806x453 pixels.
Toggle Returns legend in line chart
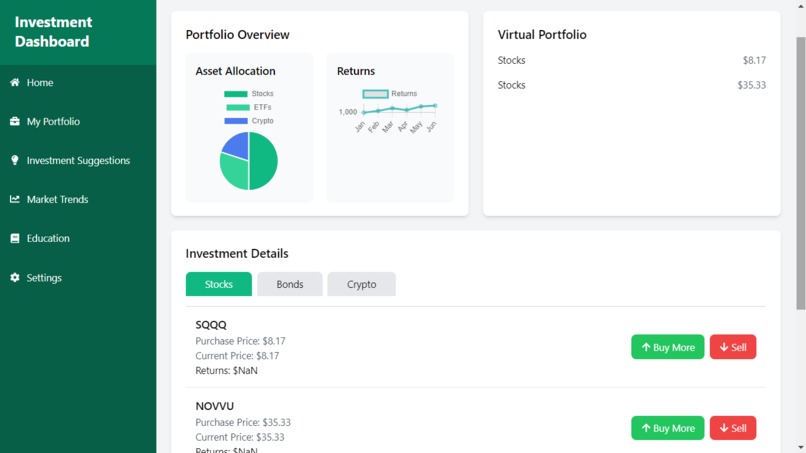(x=390, y=94)
